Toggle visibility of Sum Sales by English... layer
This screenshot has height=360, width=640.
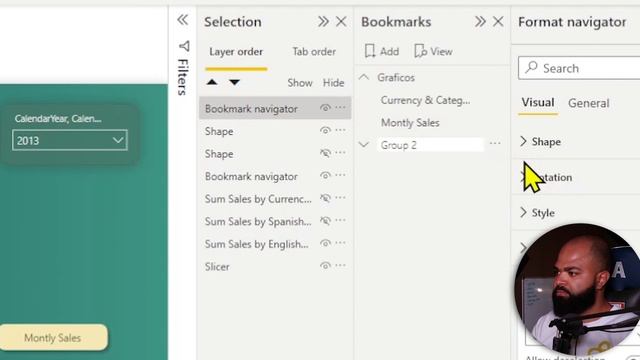click(x=325, y=243)
